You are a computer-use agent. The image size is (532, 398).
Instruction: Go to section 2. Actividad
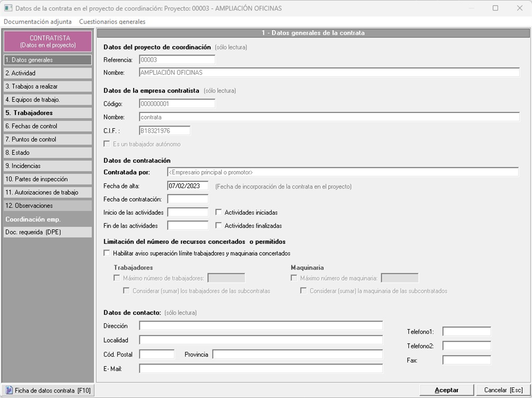coord(47,73)
